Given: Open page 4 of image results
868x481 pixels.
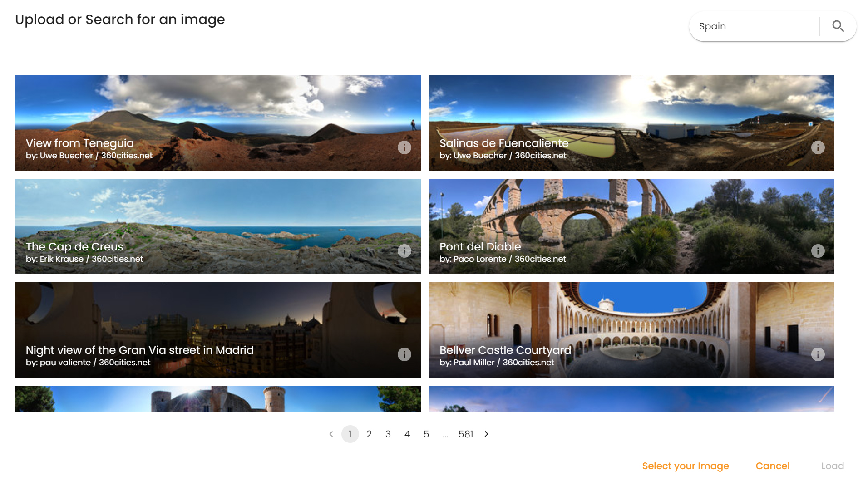Looking at the screenshot, I should [x=407, y=434].
